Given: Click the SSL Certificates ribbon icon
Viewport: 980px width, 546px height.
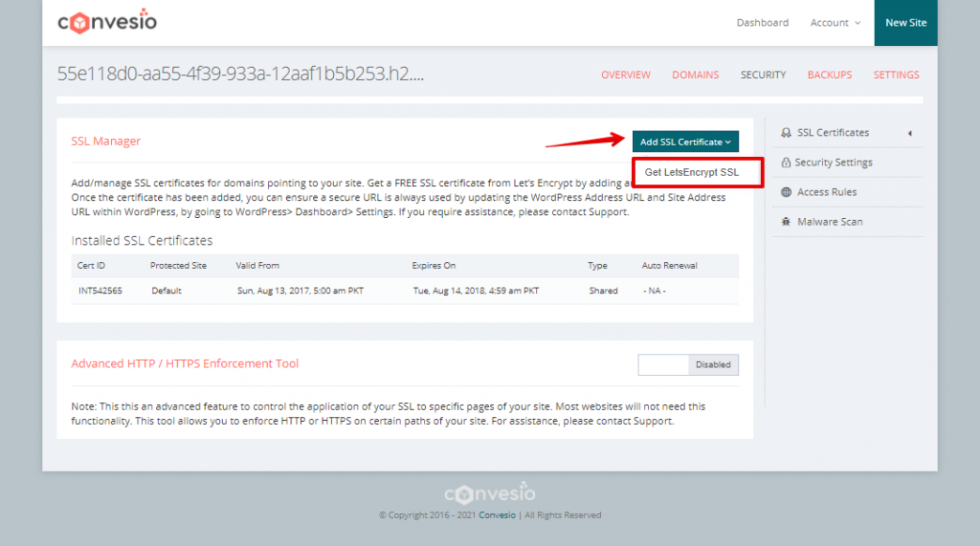Looking at the screenshot, I should (787, 133).
